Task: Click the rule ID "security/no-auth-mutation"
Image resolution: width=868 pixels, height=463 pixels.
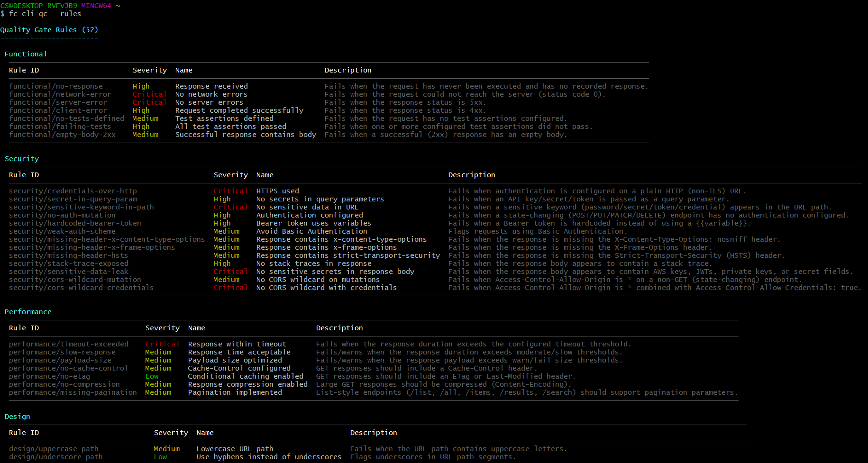Action: point(62,215)
